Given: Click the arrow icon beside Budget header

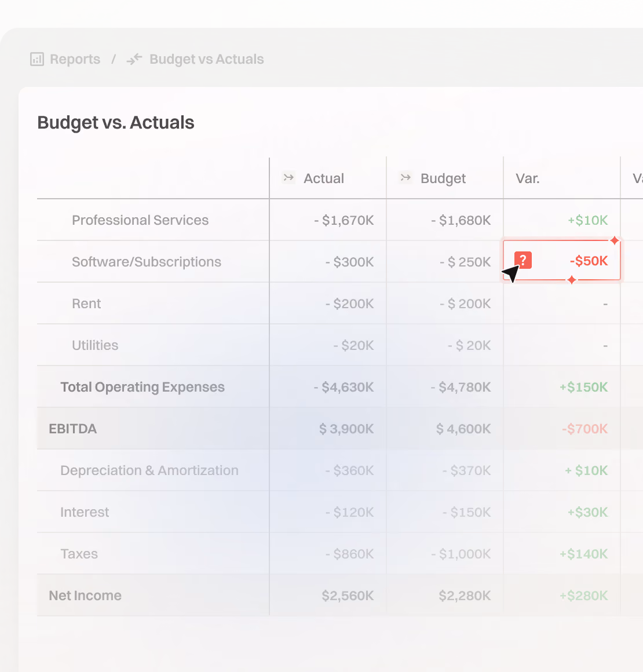Looking at the screenshot, I should [405, 177].
